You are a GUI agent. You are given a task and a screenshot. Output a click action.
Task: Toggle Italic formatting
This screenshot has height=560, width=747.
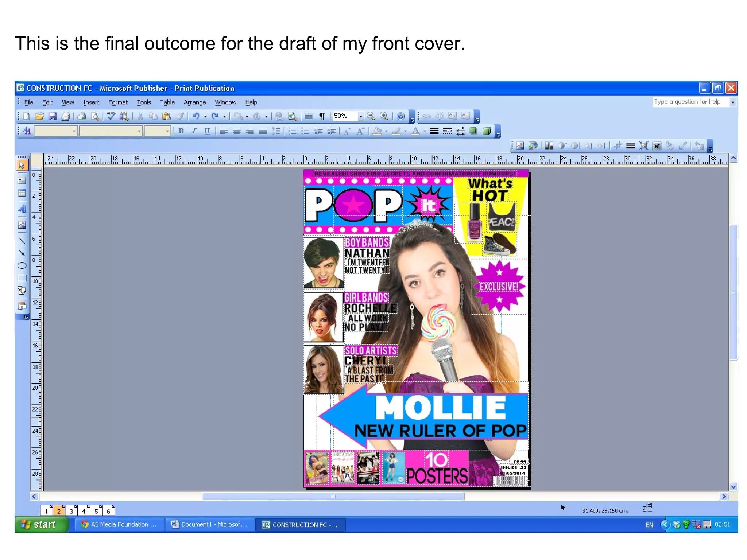coord(194,131)
